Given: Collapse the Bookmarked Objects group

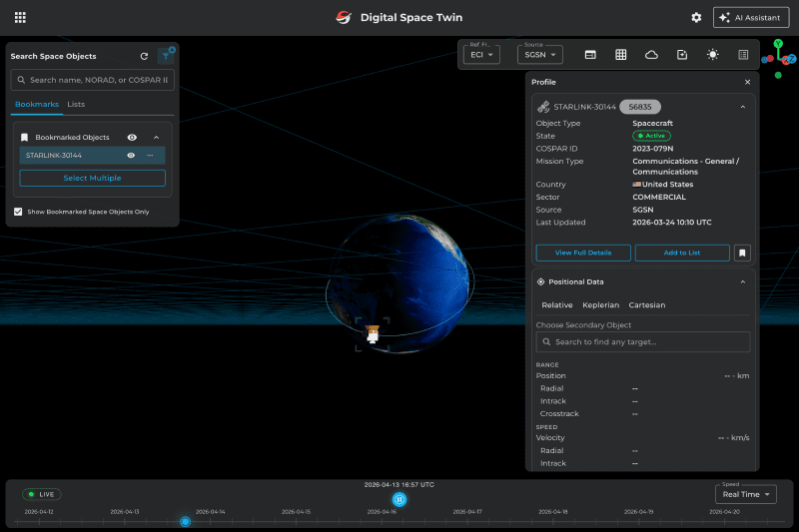Looking at the screenshot, I should pos(157,137).
